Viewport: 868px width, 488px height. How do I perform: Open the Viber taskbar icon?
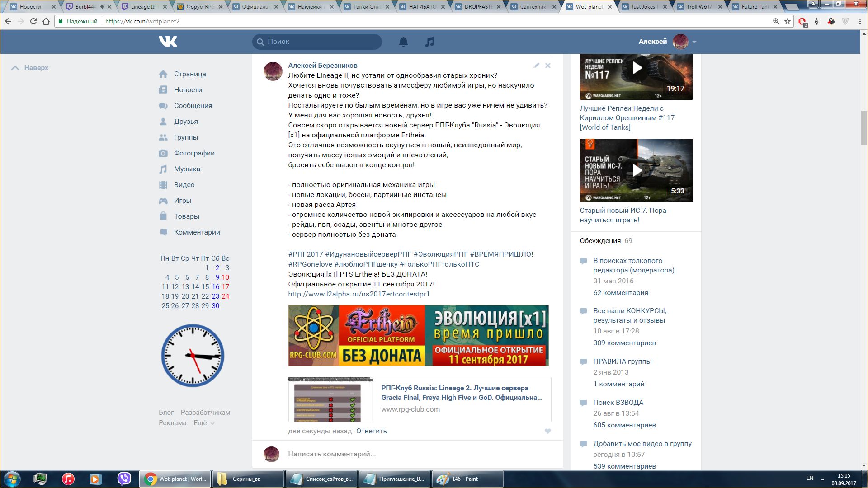tap(124, 479)
